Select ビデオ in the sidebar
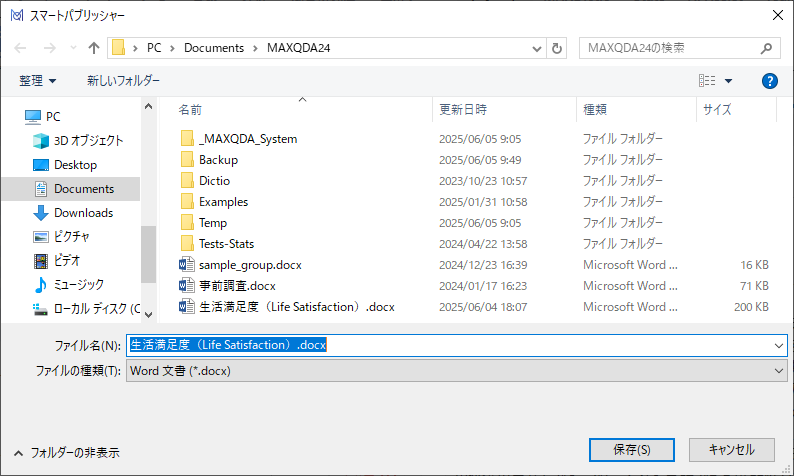 67,260
